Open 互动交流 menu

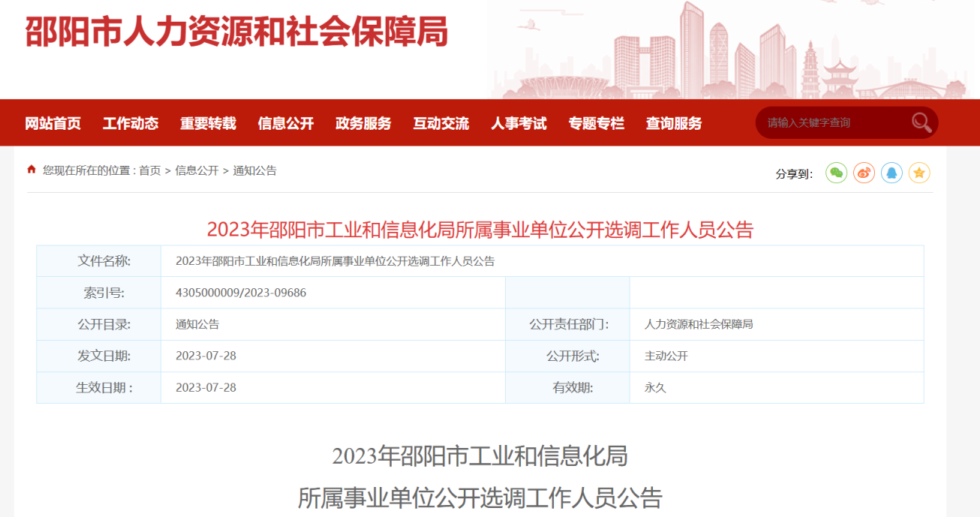pyautogui.click(x=441, y=123)
